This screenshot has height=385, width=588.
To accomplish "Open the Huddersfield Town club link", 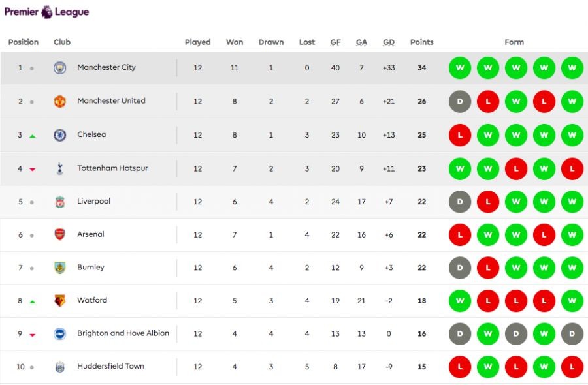I will pyautogui.click(x=110, y=366).
